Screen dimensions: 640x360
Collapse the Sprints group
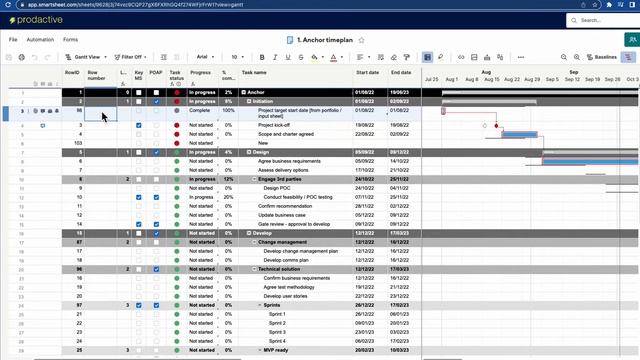point(260,305)
